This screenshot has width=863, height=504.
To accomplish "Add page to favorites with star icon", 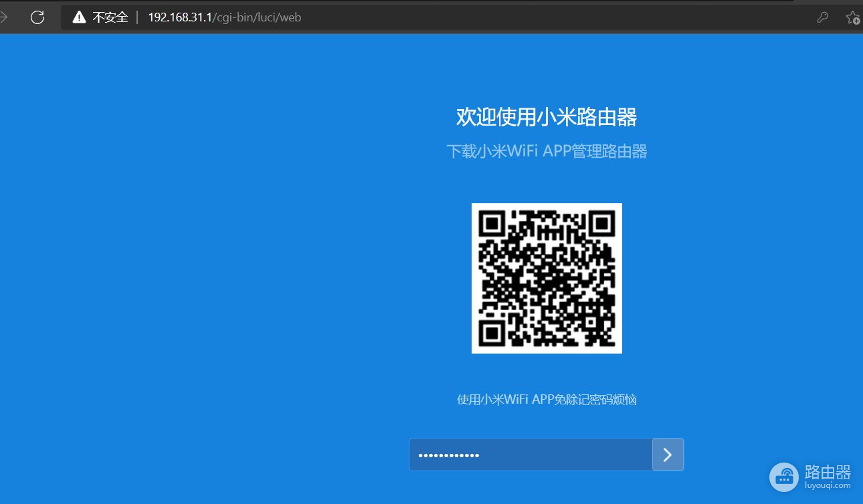I will tap(852, 18).
